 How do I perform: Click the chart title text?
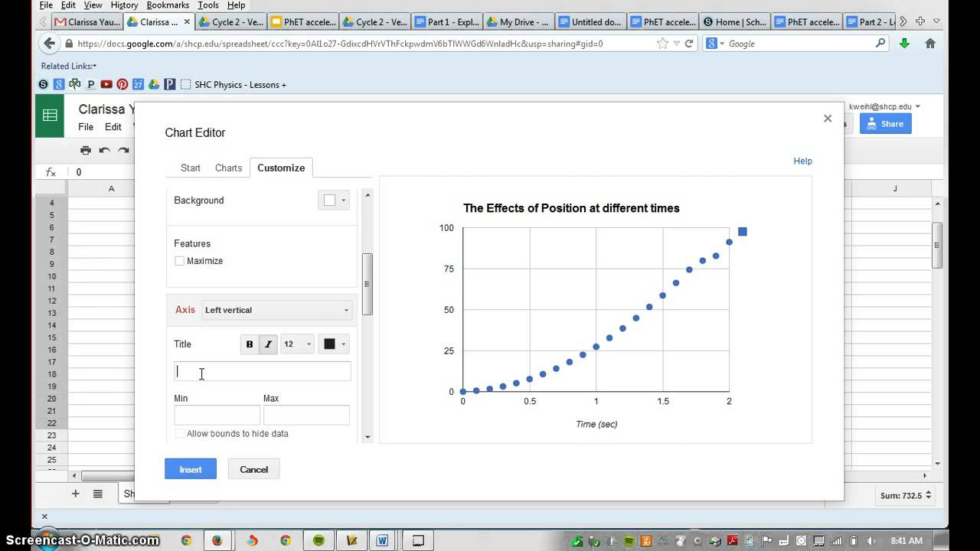571,208
